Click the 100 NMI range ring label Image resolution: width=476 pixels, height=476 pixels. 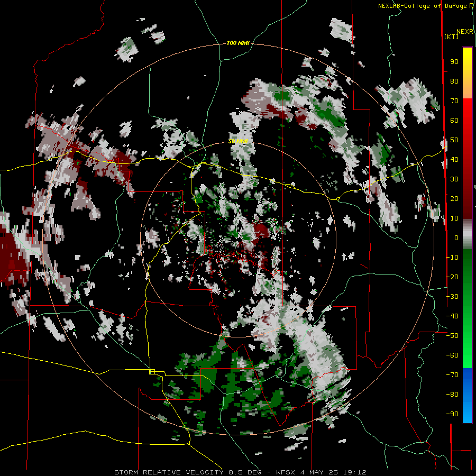(x=238, y=43)
